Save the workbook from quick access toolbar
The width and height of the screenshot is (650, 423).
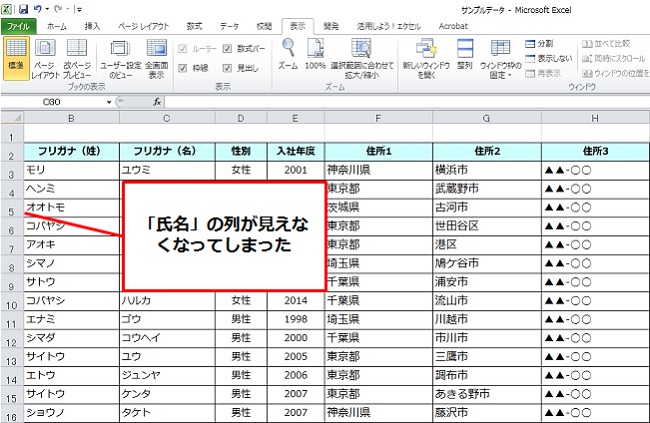pos(24,9)
